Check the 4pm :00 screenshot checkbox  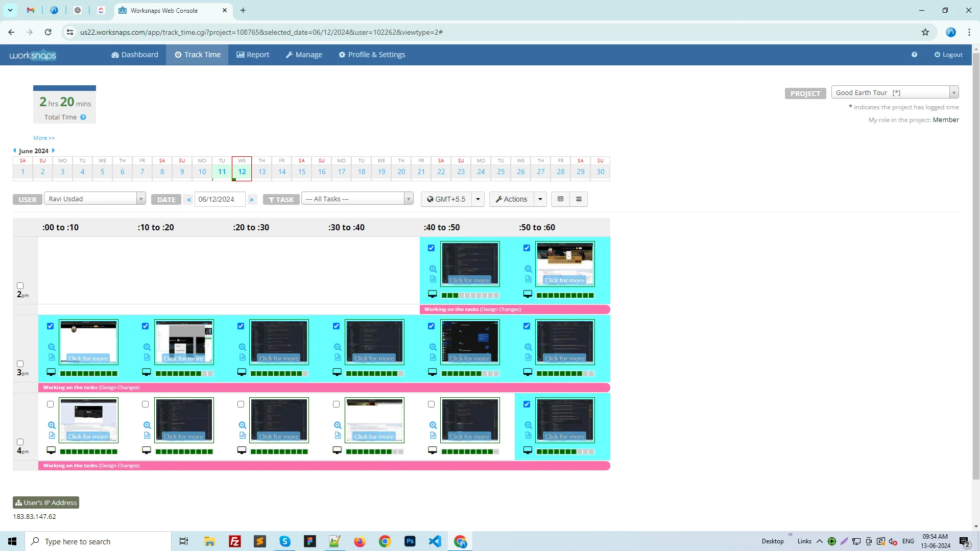50,404
